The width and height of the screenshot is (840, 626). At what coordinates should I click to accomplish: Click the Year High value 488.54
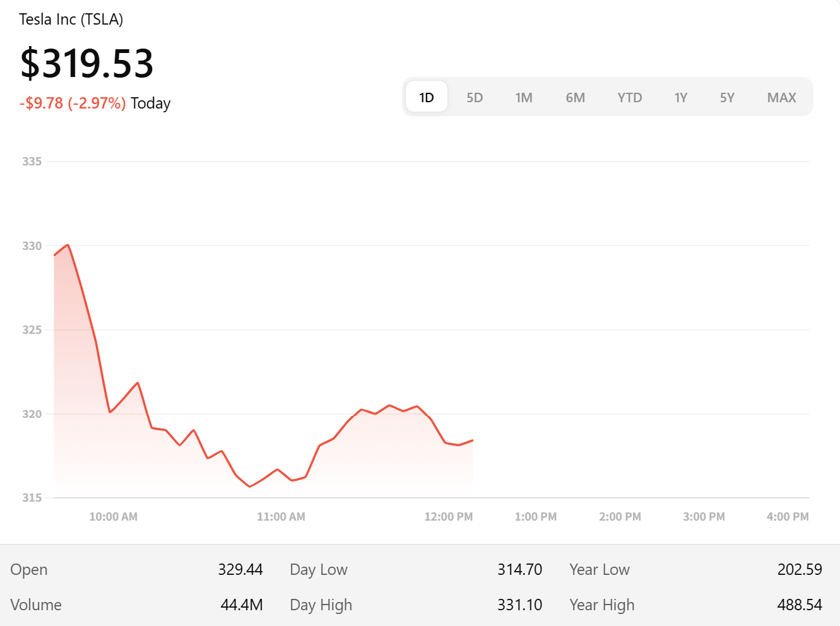coord(800,605)
